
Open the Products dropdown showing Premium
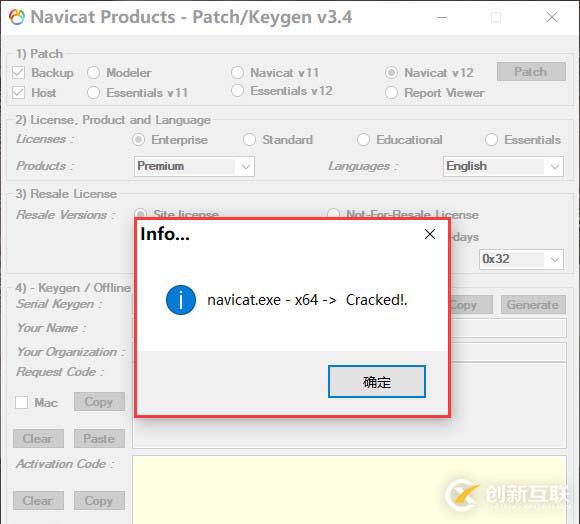[x=194, y=166]
